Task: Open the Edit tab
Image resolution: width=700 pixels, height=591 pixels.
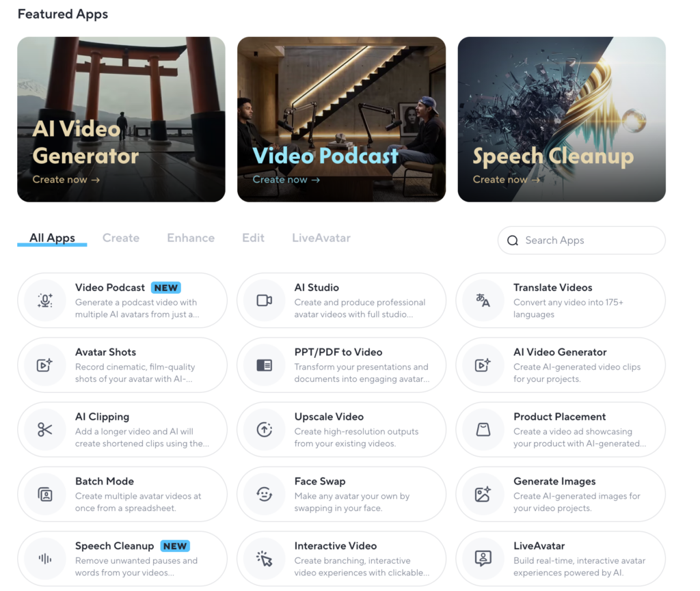Action: [253, 238]
